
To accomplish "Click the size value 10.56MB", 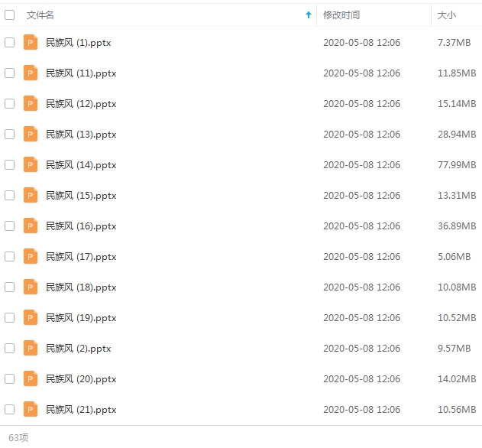I will pos(457,409).
